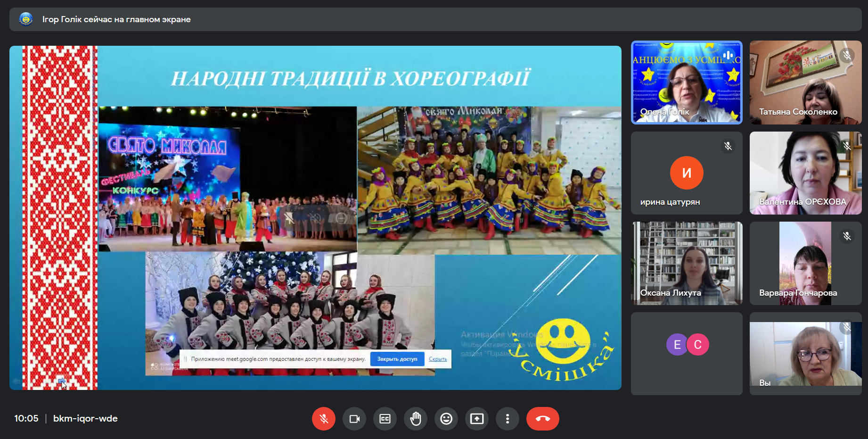Click the present screen icon

click(x=477, y=419)
